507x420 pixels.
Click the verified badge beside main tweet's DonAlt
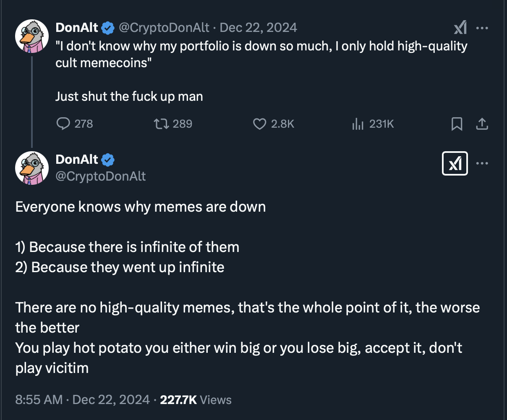click(108, 160)
